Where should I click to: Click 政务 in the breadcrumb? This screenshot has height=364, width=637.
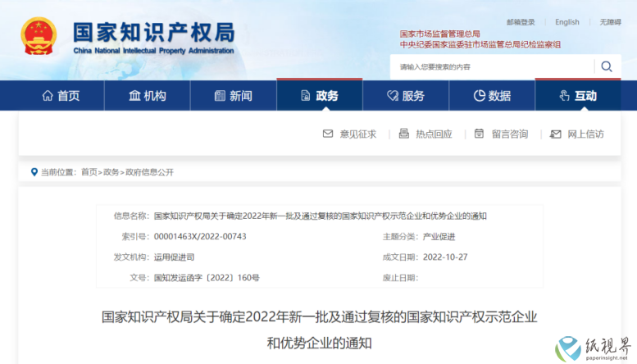pyautogui.click(x=111, y=172)
